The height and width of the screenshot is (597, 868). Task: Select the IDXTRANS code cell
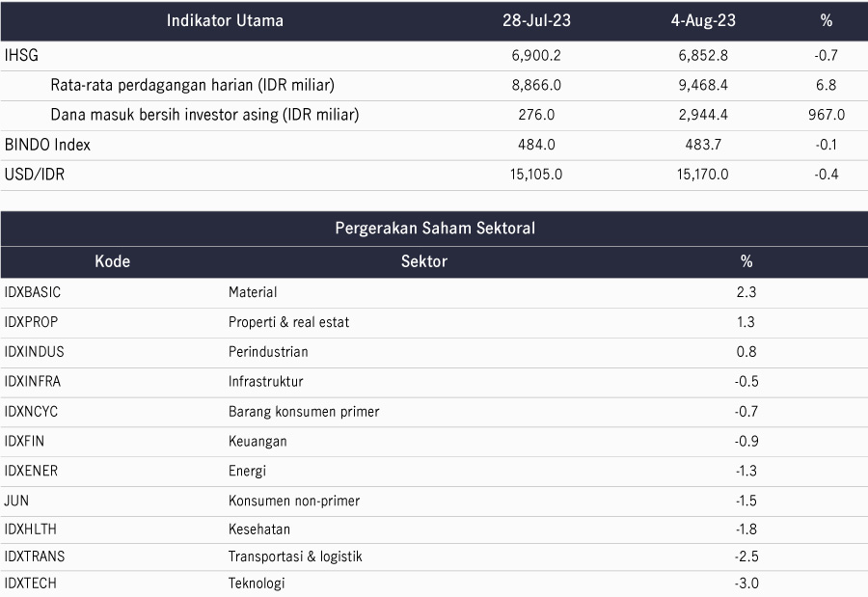tap(35, 556)
